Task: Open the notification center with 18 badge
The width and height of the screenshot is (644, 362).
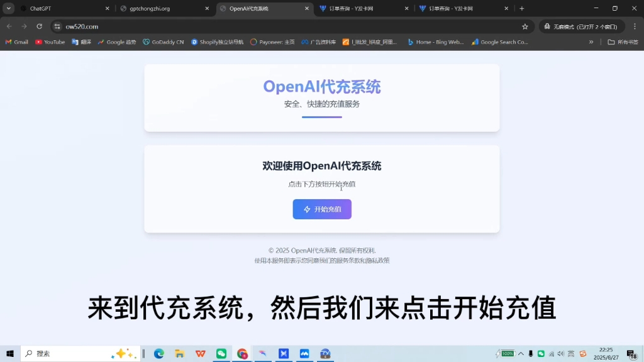Action: coord(631,354)
